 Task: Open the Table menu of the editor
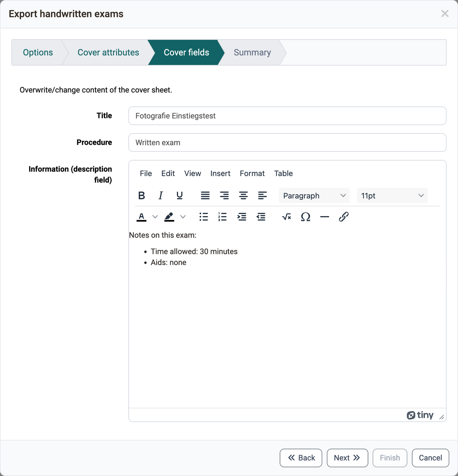pos(283,173)
